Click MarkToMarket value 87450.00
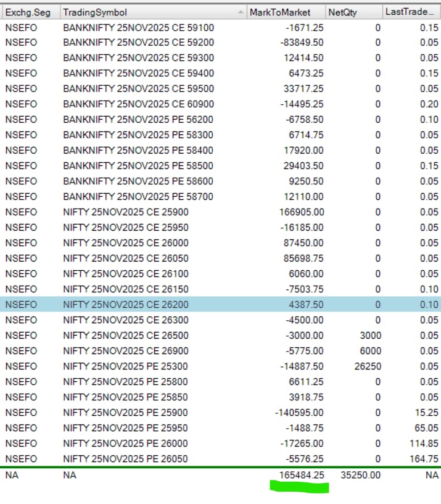 [303, 243]
